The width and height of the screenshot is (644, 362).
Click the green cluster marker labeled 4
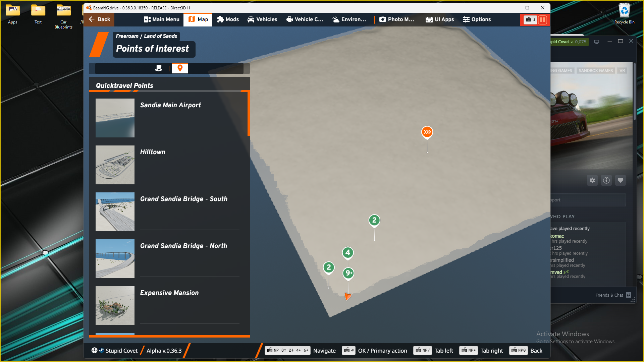348,253
